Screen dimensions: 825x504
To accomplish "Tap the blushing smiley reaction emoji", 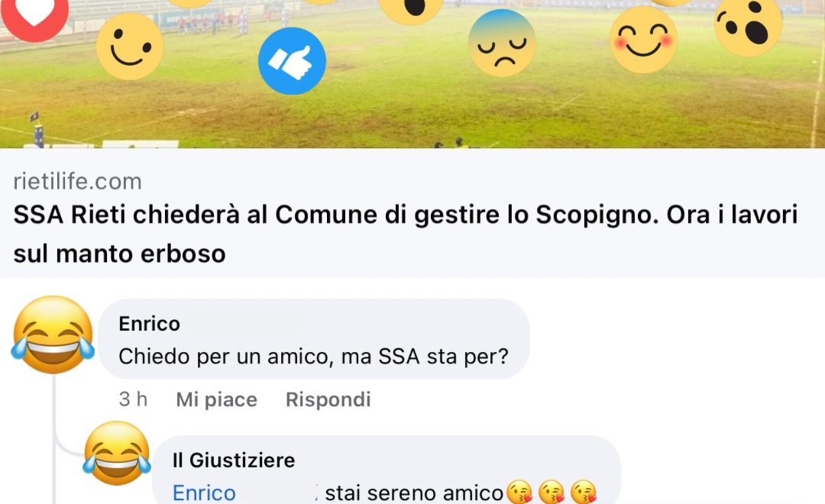I will tap(643, 40).
